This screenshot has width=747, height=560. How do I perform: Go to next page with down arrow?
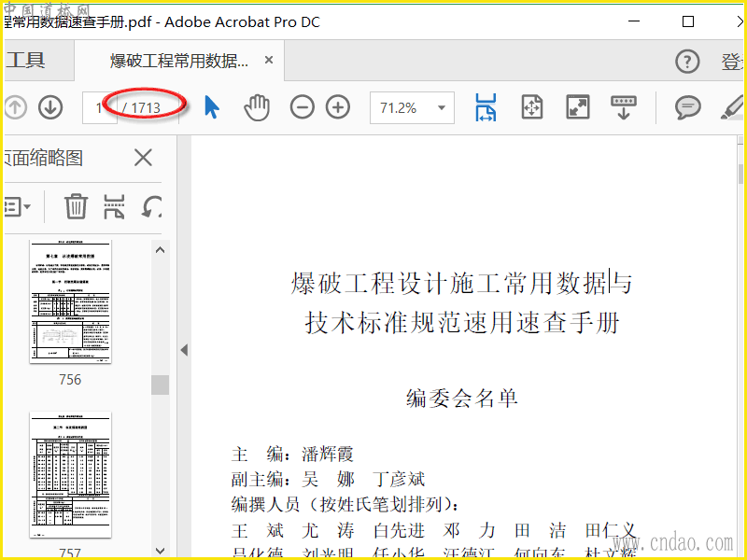click(x=50, y=107)
